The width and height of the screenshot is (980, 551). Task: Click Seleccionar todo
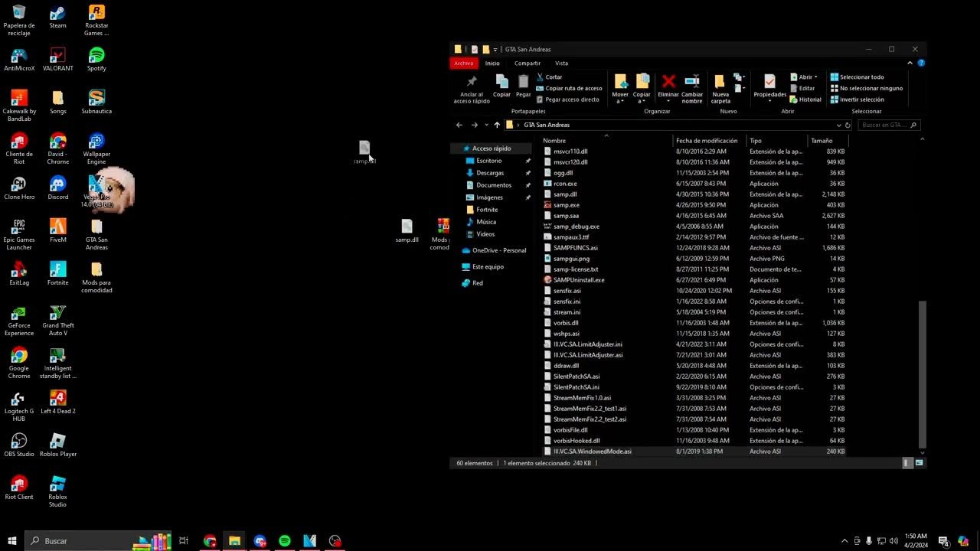point(857,77)
